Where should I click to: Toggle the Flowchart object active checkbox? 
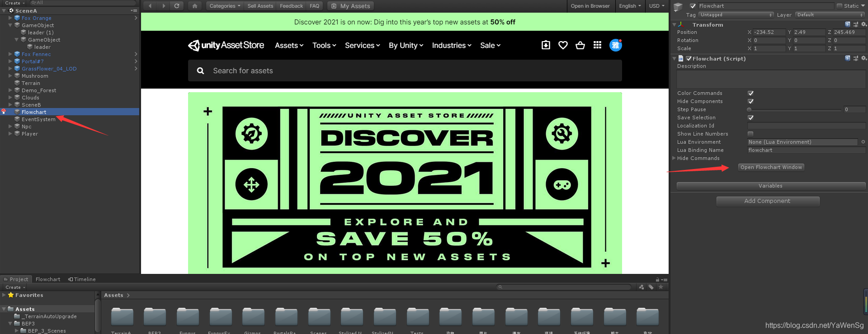point(693,6)
